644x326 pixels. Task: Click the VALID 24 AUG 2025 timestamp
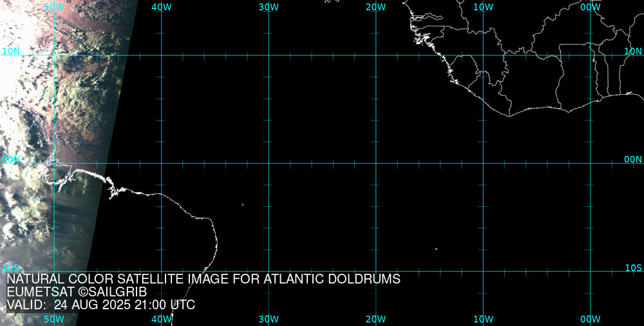click(100, 305)
